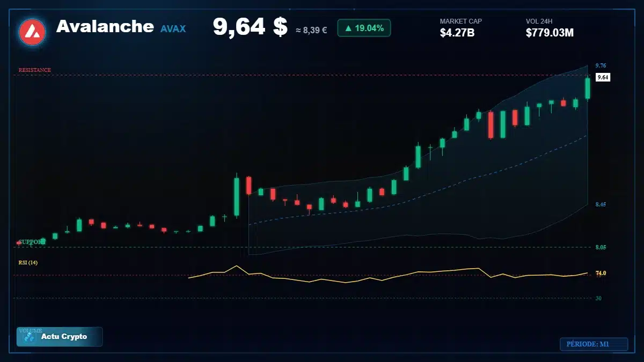Click the AVAX ticker label
The width and height of the screenshot is (644, 362).
173,29
